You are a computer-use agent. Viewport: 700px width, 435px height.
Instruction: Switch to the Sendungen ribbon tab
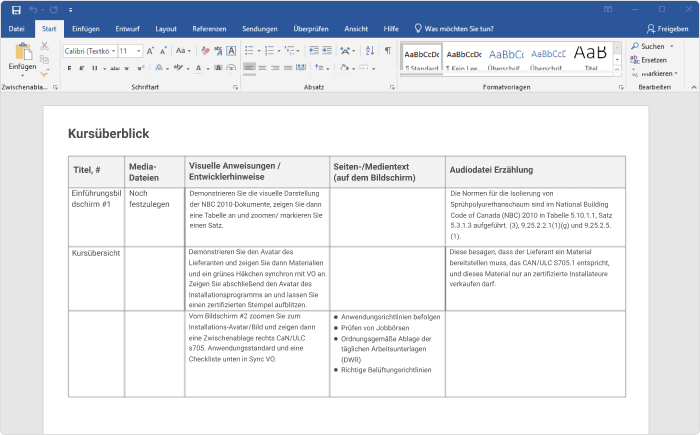[259, 29]
